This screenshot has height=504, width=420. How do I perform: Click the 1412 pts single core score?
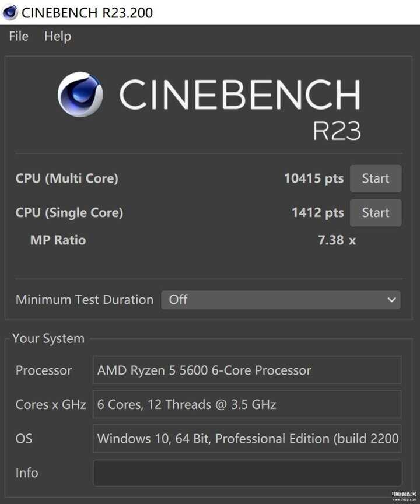coord(317,212)
